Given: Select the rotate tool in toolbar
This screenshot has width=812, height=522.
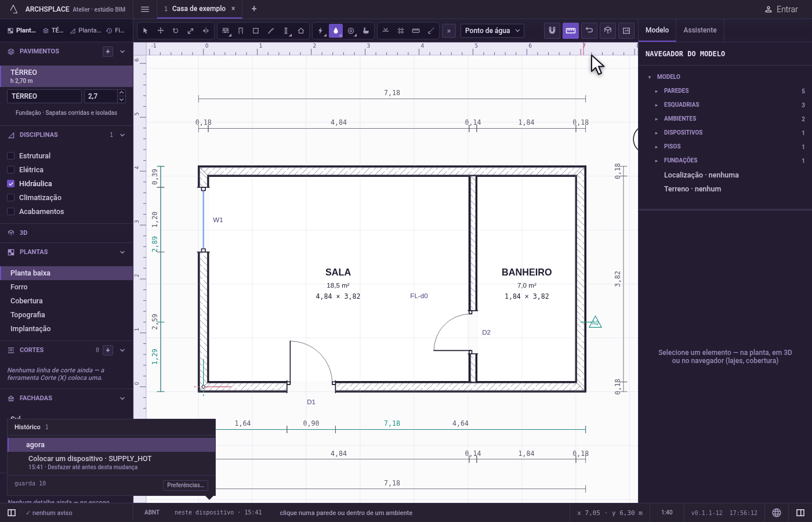Looking at the screenshot, I should (x=176, y=31).
